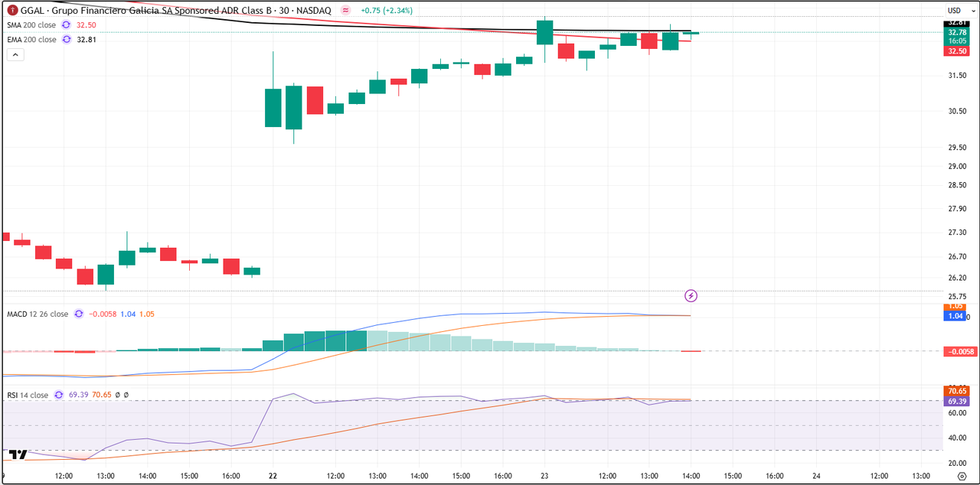Collapse the indicator legend with the chevron button

tap(16, 55)
